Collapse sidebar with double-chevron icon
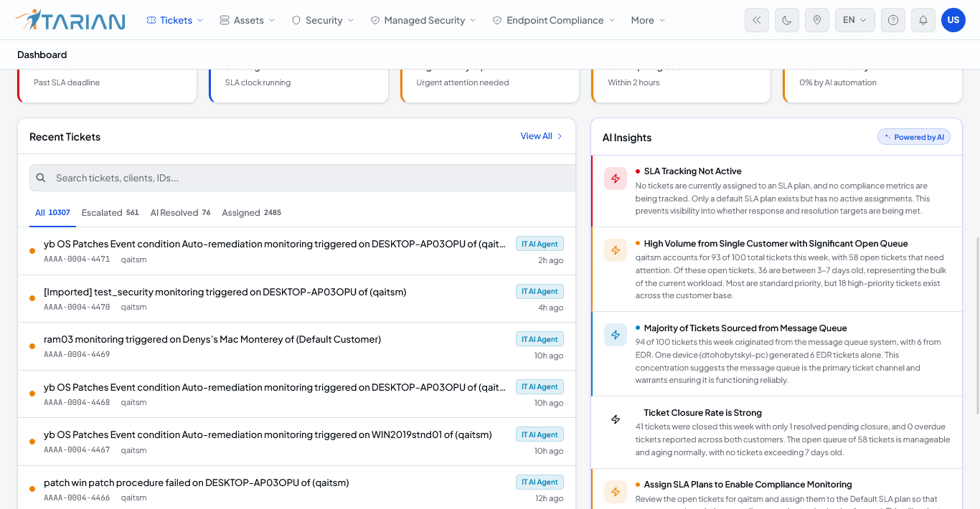The image size is (980, 509). (757, 20)
